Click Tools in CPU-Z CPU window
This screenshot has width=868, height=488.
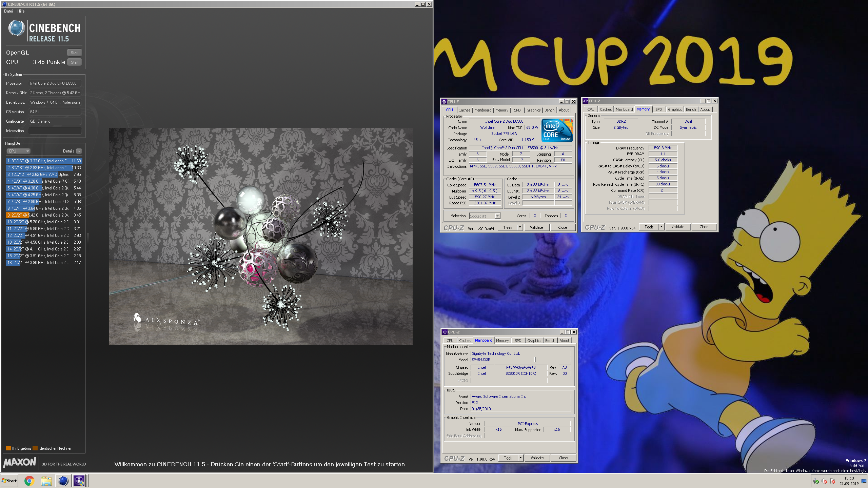tap(508, 227)
